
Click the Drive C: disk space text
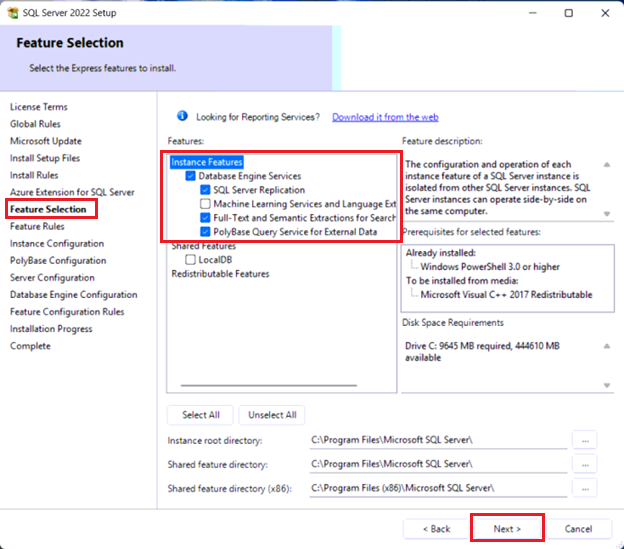[482, 352]
